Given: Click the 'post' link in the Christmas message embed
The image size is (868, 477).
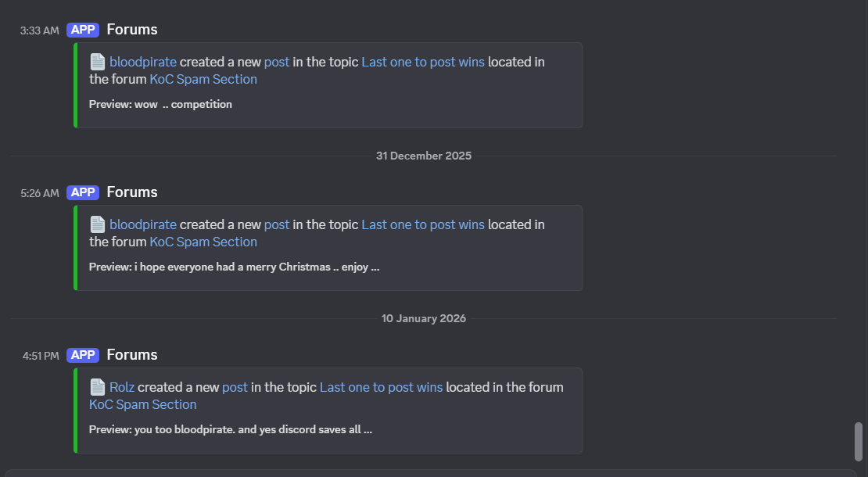Looking at the screenshot, I should [277, 224].
